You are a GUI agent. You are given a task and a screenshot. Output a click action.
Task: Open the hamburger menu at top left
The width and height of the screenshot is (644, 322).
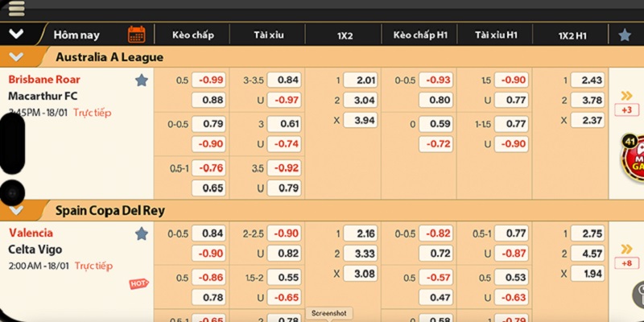point(16,7)
